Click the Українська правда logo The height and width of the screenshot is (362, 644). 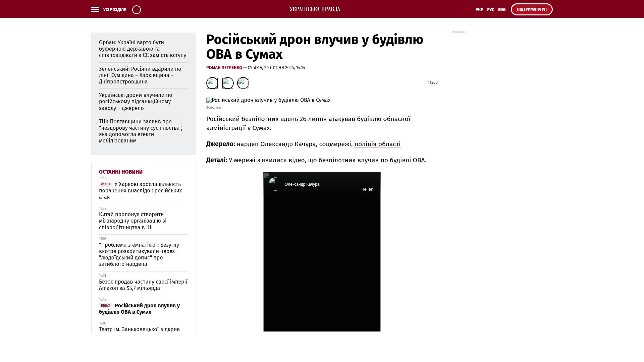pyautogui.click(x=315, y=9)
